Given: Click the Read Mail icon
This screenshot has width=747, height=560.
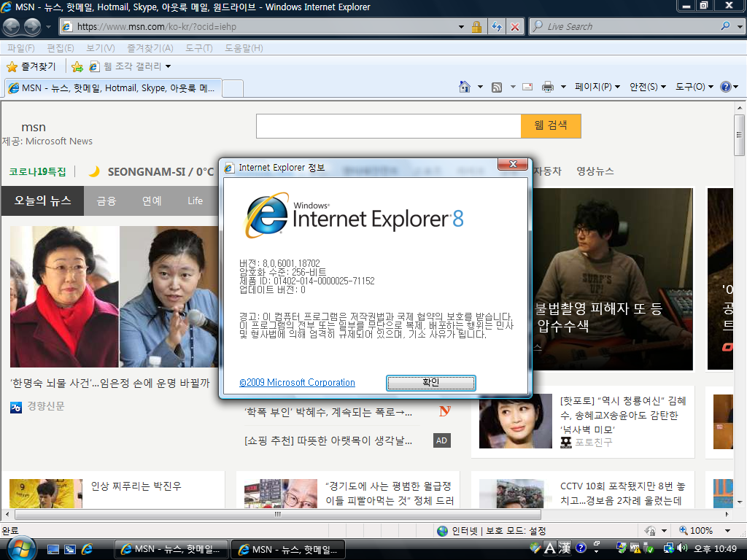Looking at the screenshot, I should pyautogui.click(x=527, y=87).
